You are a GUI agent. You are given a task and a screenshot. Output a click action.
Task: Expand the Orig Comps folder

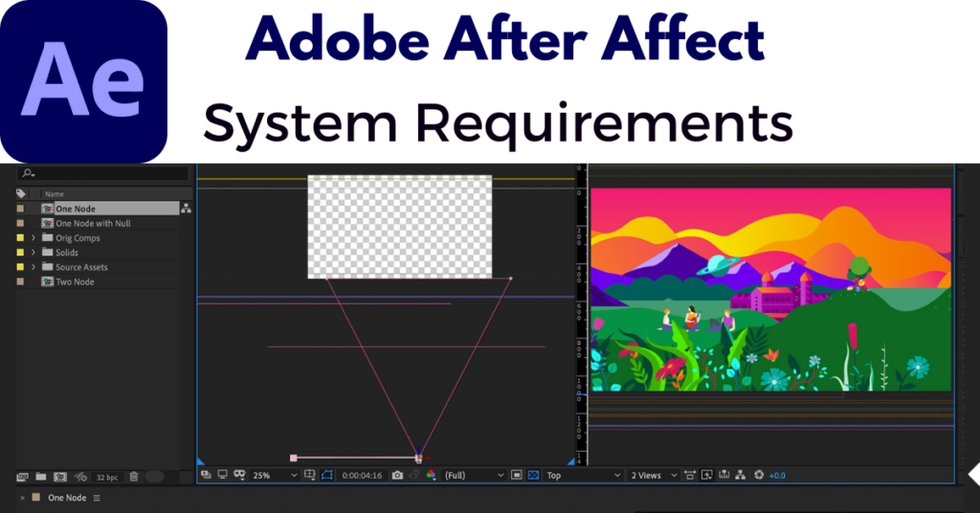click(x=33, y=238)
